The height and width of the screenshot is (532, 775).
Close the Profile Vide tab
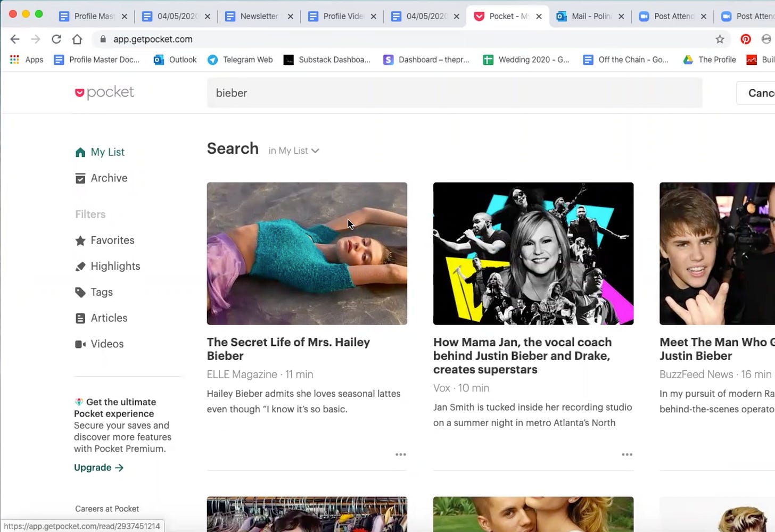[x=373, y=16]
